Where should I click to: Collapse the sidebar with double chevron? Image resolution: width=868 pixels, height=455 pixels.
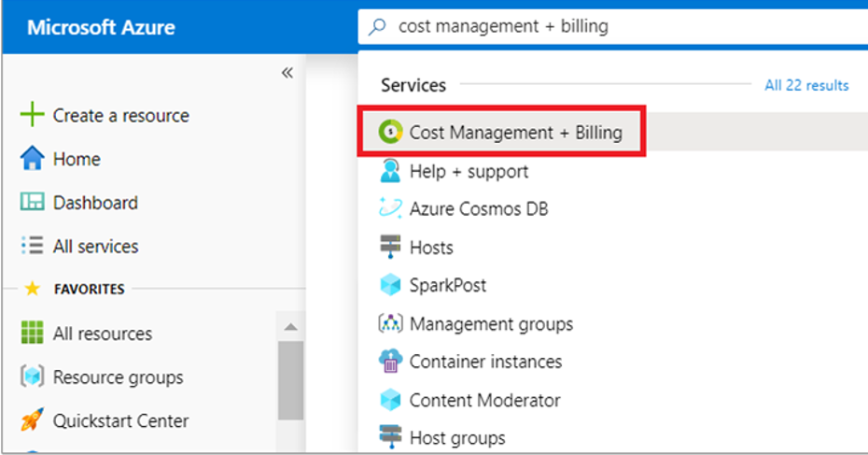click(287, 74)
